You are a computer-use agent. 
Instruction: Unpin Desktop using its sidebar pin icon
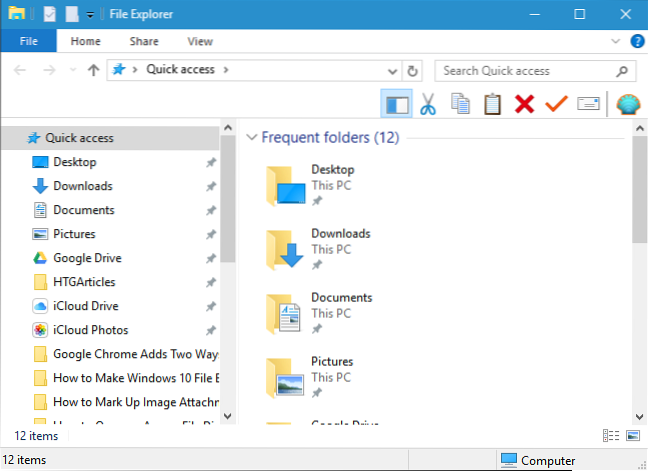coord(211,162)
